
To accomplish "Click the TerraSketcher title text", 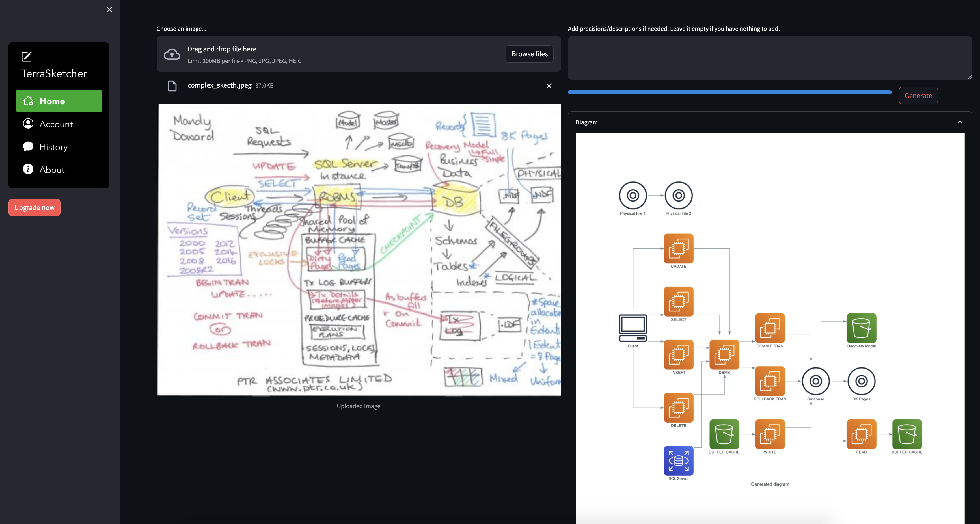I will (x=54, y=73).
